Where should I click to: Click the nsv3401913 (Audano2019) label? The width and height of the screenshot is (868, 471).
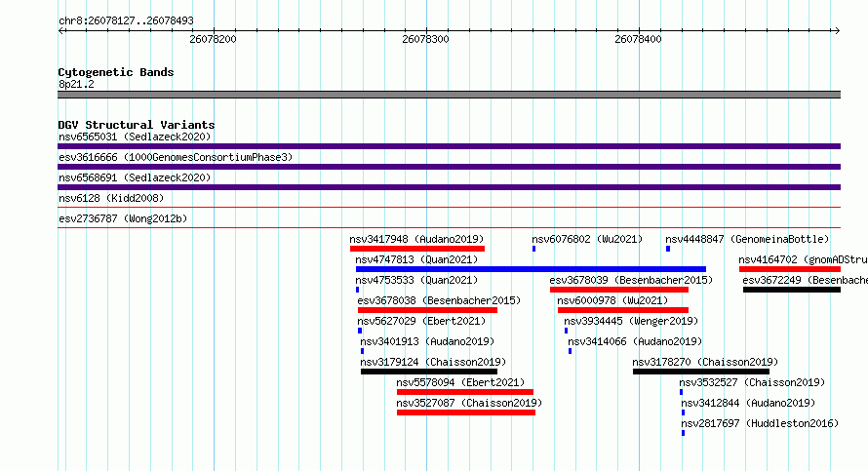(x=427, y=341)
